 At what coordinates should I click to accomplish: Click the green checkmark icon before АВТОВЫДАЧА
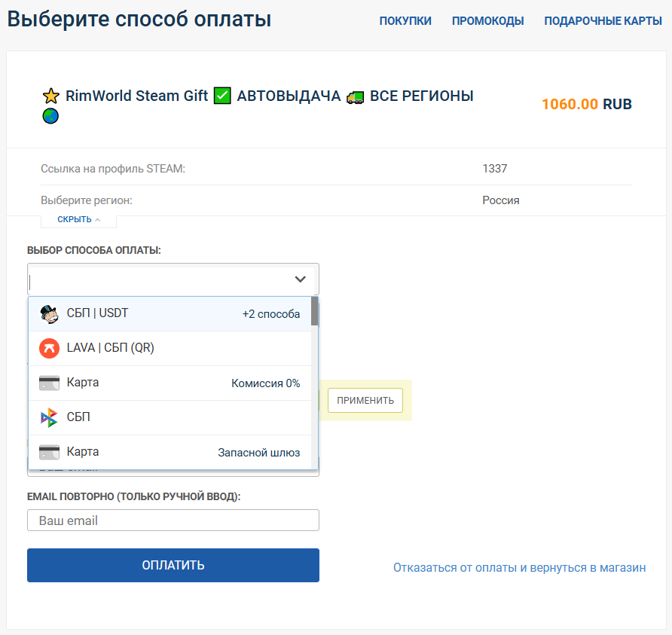point(222,96)
